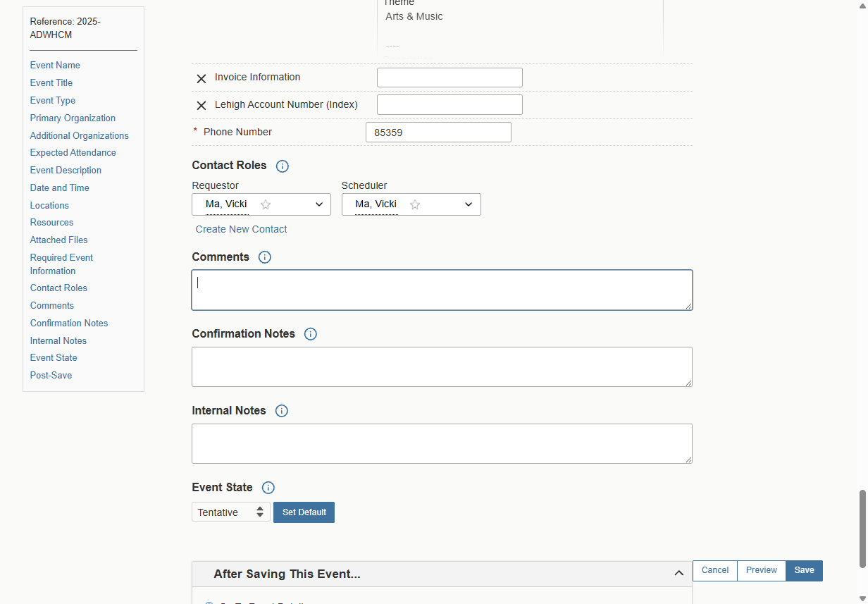Image resolution: width=868 pixels, height=604 pixels.
Task: Save the event
Action: [805, 570]
